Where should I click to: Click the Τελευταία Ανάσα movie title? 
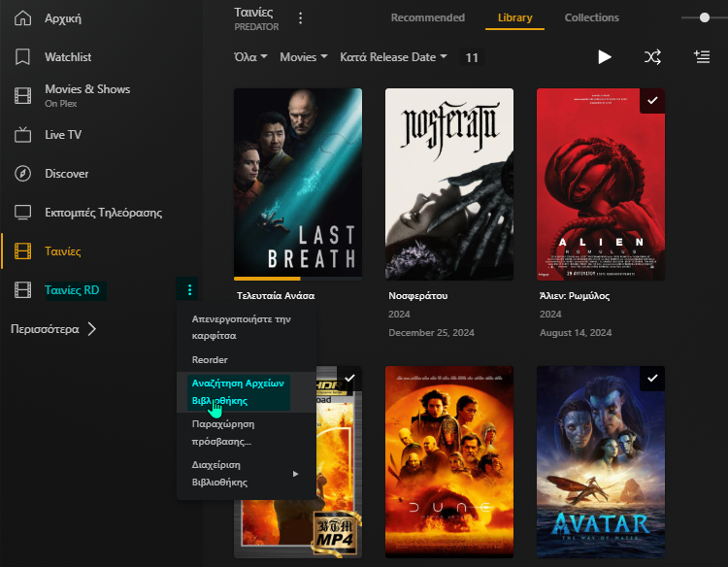tap(276, 296)
